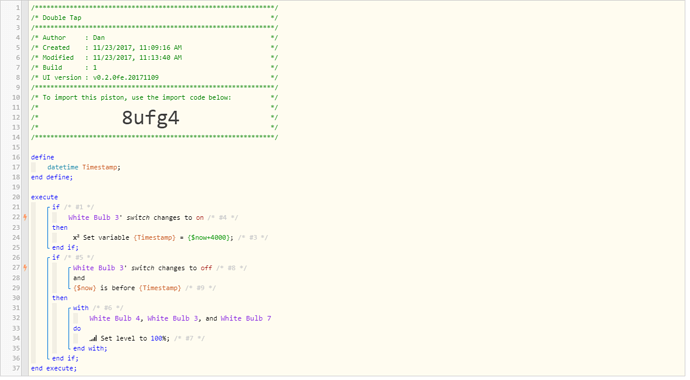Click the lightning bolt icon on line 22

(x=25, y=217)
